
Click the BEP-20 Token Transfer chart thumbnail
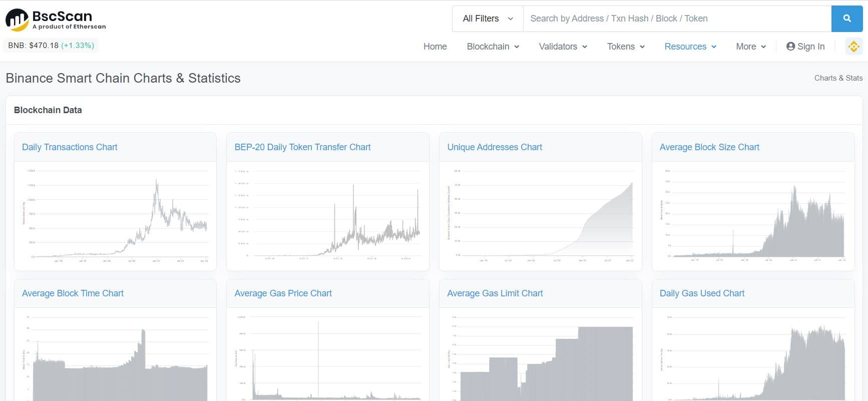coord(328,216)
